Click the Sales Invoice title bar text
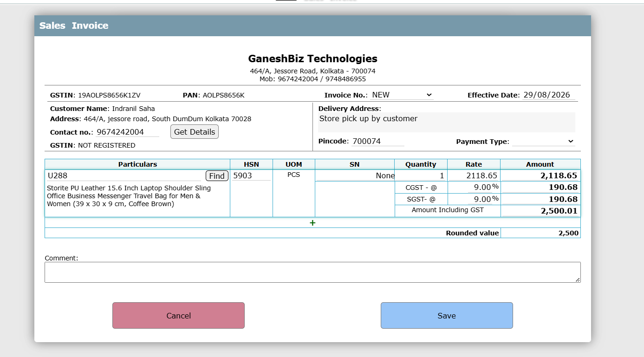The width and height of the screenshot is (644, 357). coord(74,26)
